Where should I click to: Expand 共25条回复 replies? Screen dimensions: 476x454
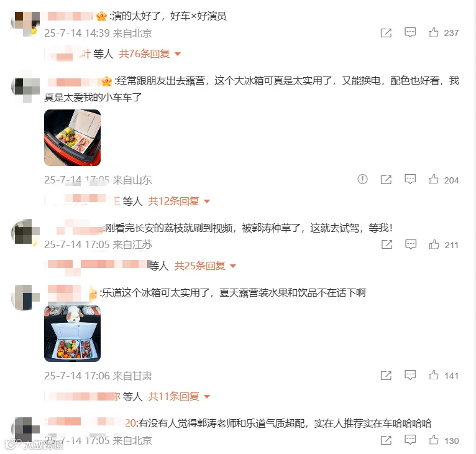tap(205, 266)
